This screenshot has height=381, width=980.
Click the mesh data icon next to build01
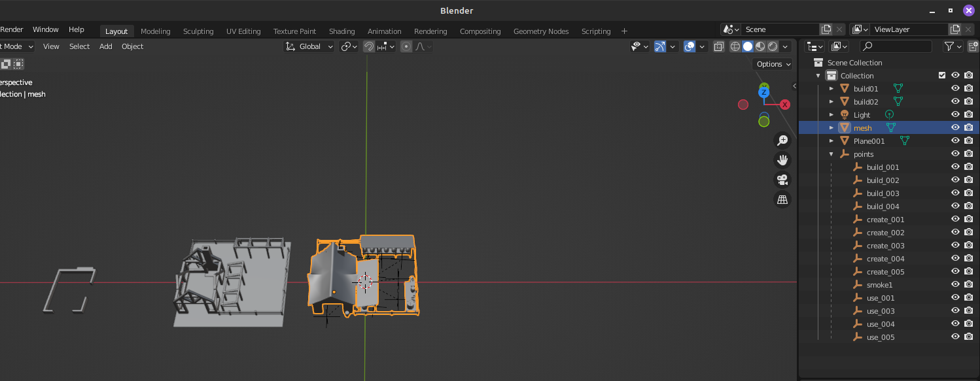[898, 88]
